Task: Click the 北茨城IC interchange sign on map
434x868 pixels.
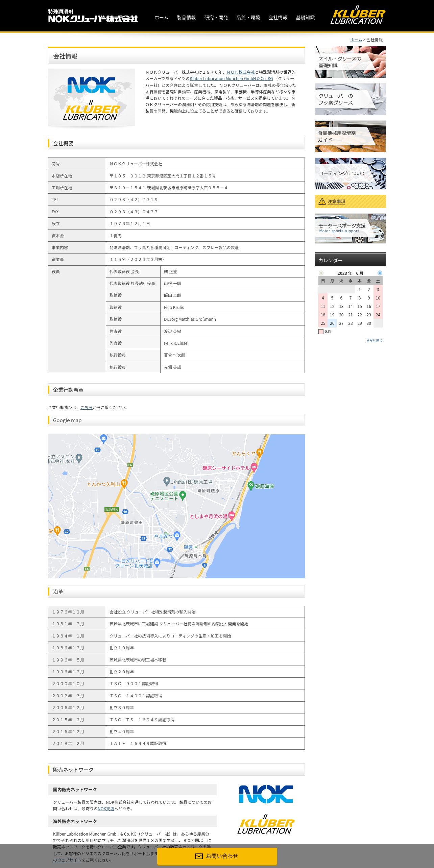Action: (x=112, y=509)
